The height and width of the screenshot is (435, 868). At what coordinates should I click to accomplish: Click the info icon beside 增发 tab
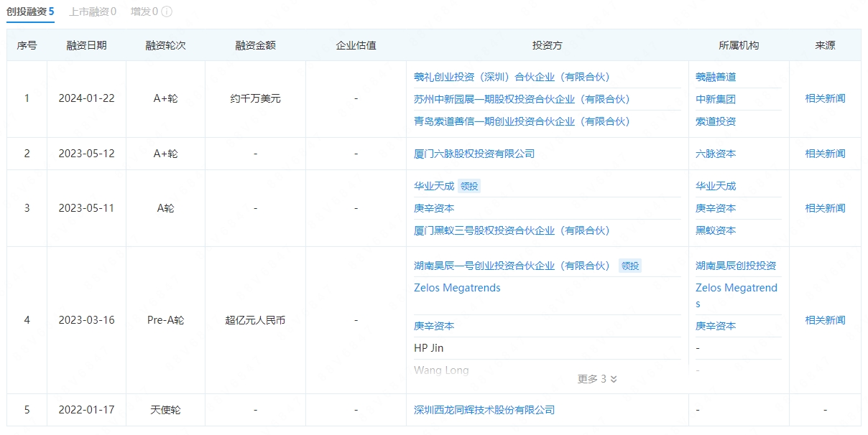167,11
